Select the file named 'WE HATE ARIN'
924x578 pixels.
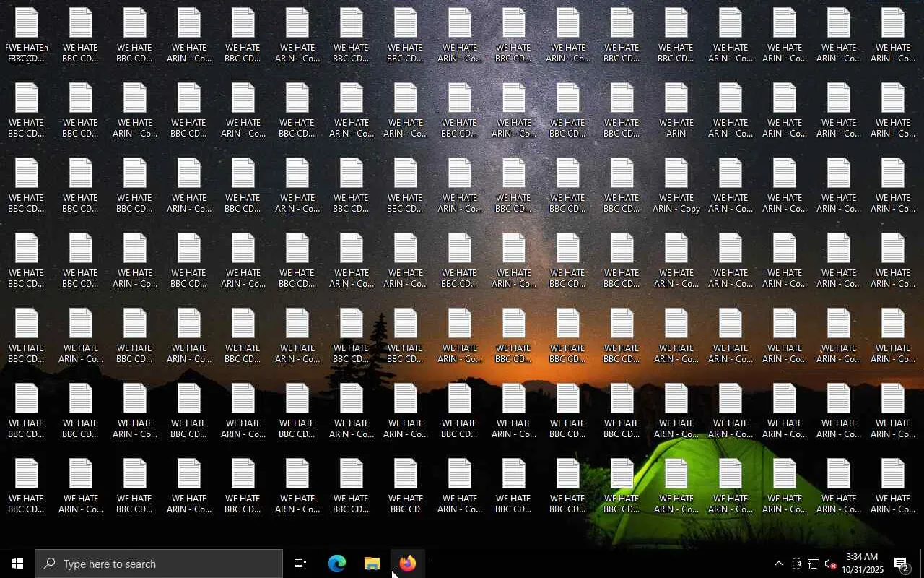pyautogui.click(x=676, y=111)
